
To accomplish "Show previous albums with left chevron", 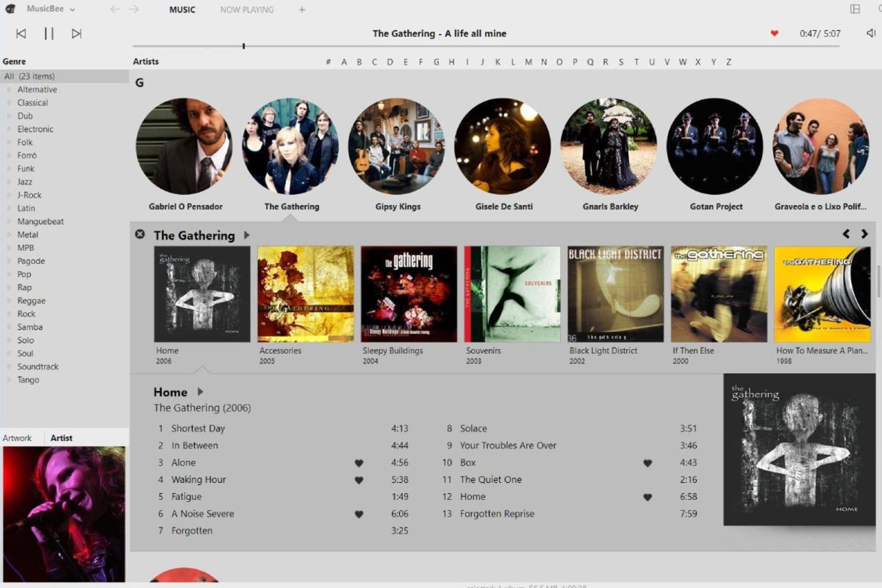I will click(x=846, y=234).
